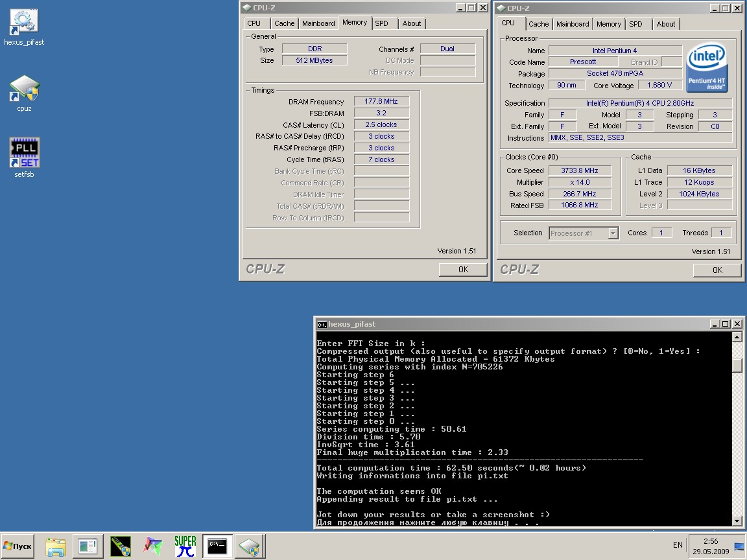Activate the command prompt taskbar button
This screenshot has height=560, width=747.
pos(218,546)
